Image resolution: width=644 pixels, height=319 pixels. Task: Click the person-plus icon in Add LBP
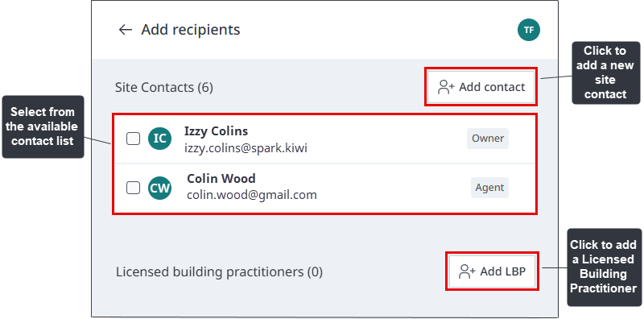click(x=467, y=271)
